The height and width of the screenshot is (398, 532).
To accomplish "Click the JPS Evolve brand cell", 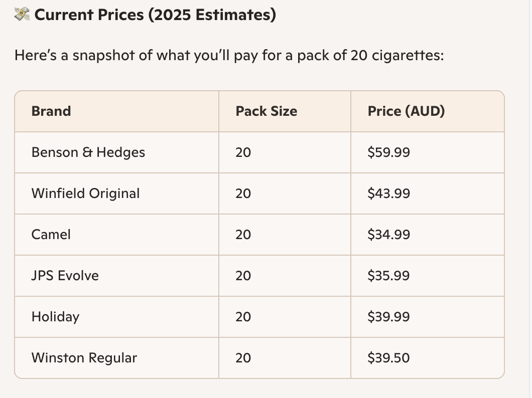I will pyautogui.click(x=65, y=275).
